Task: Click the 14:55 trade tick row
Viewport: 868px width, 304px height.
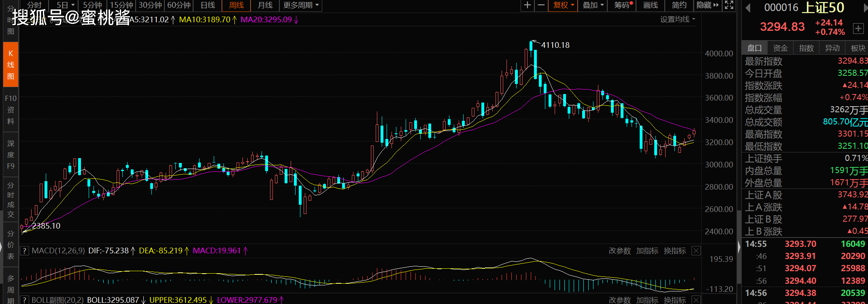Action: (806, 244)
